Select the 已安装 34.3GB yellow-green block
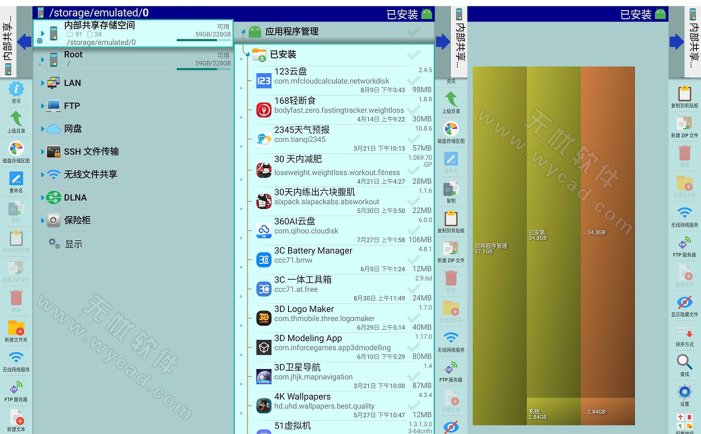The width and height of the screenshot is (701, 434). coord(553,232)
